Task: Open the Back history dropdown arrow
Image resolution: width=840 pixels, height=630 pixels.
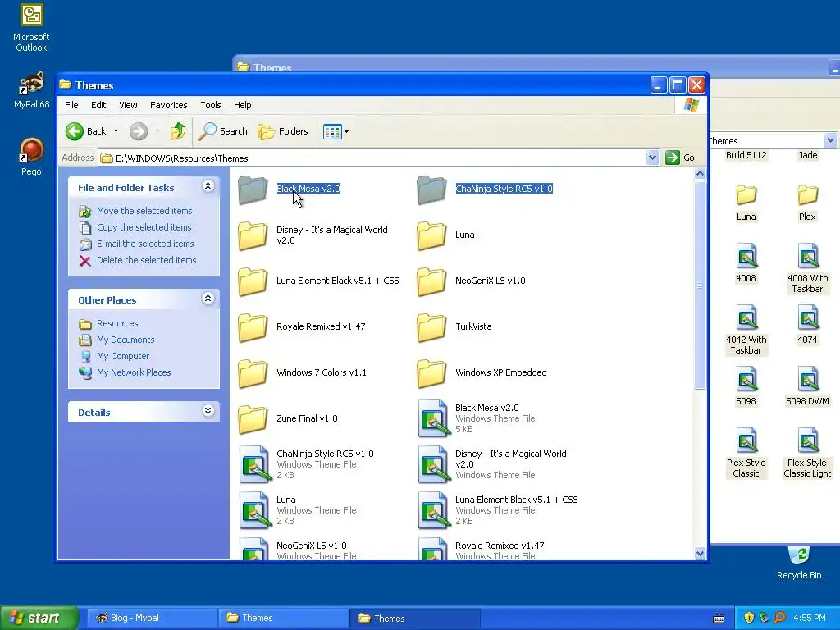Action: [116, 131]
